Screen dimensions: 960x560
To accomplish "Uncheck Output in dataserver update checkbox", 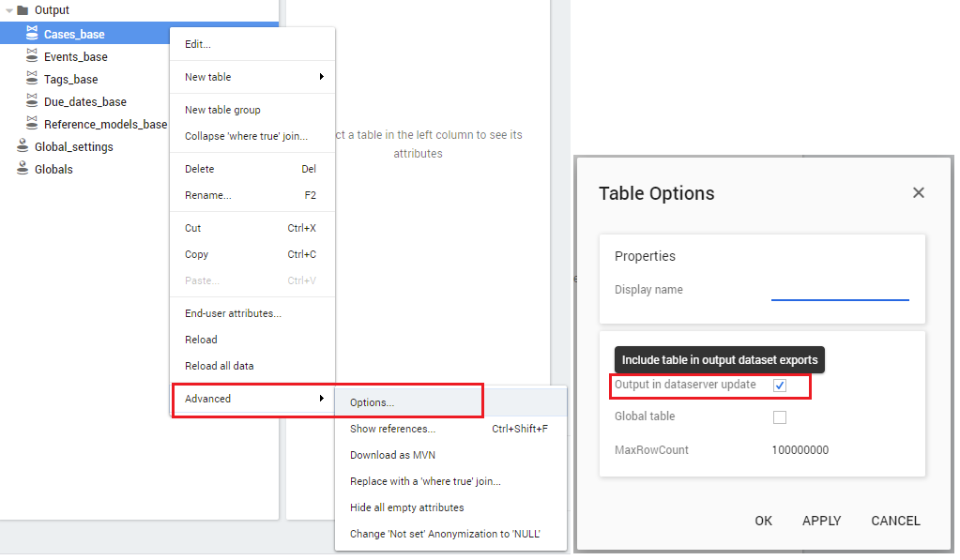I will coord(780,386).
